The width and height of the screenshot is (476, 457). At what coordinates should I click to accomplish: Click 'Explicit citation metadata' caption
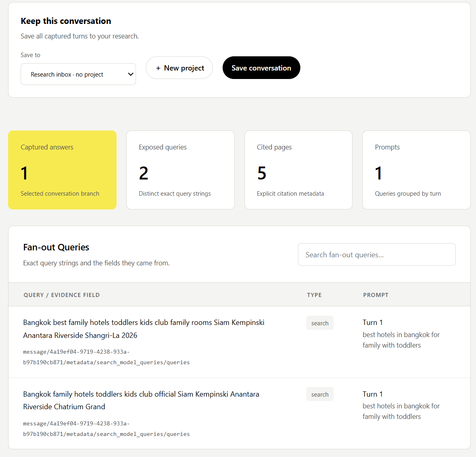(290, 194)
